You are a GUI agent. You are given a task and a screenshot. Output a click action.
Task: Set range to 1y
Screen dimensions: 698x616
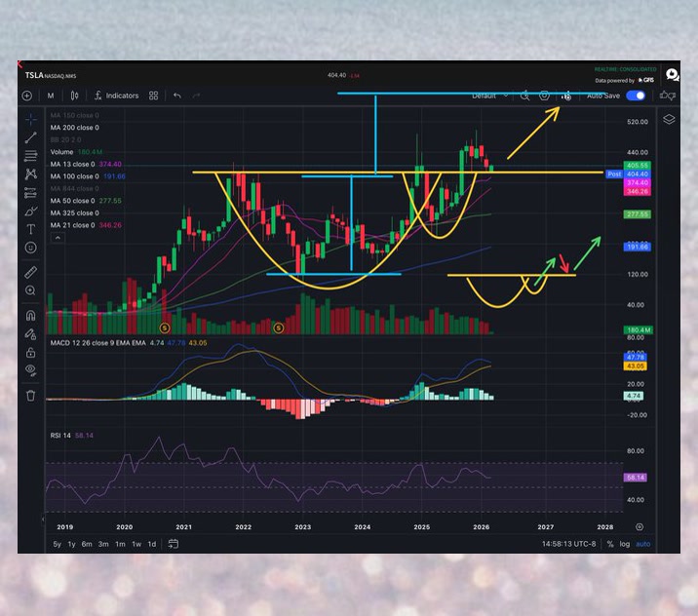[x=71, y=544]
